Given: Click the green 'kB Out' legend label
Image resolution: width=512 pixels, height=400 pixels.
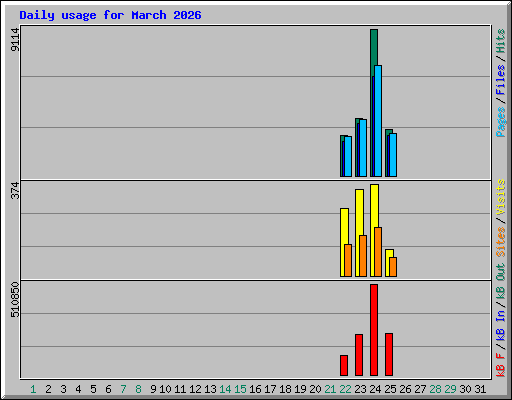Looking at the screenshot, I should click(x=500, y=281).
